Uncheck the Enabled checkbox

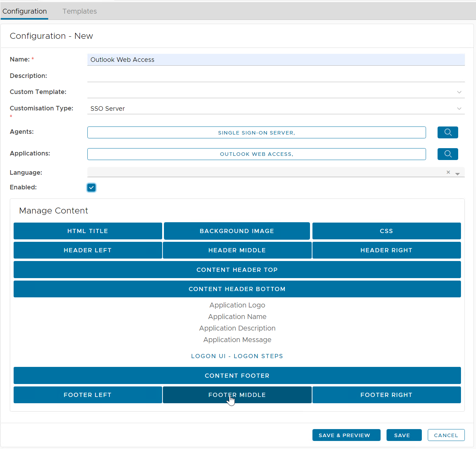91,188
